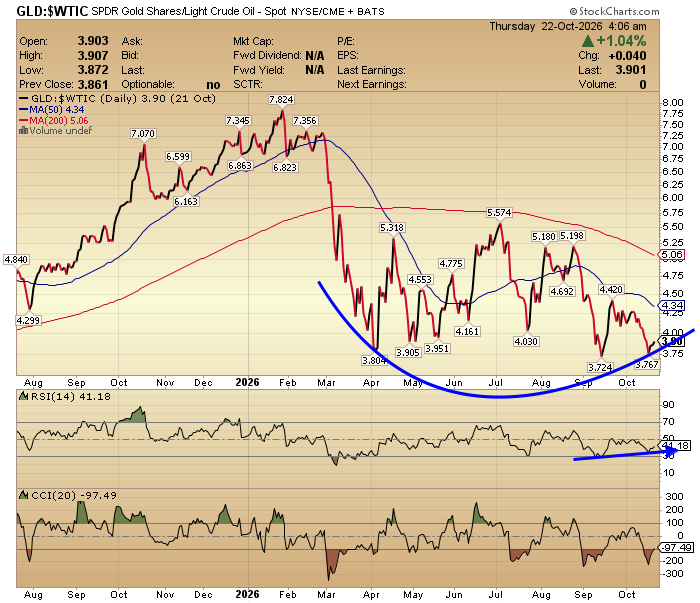Click the 5.574 July peak label
The image size is (700, 603).
pos(500,213)
